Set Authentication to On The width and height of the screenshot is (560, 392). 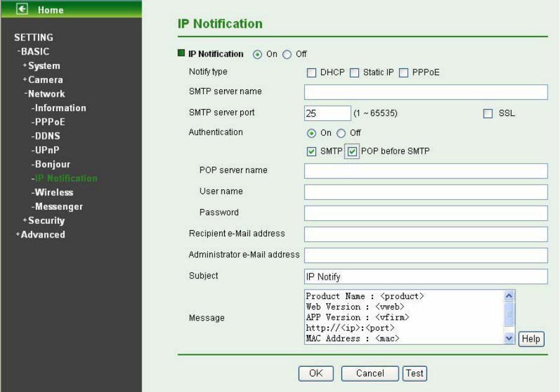312,133
